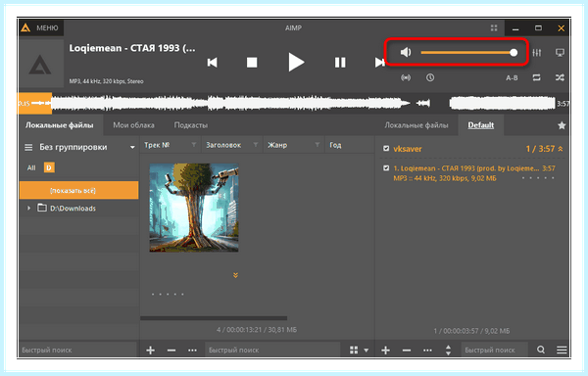588x376 pixels.
Task: Open filter for Трек № column
Action: pos(193,145)
